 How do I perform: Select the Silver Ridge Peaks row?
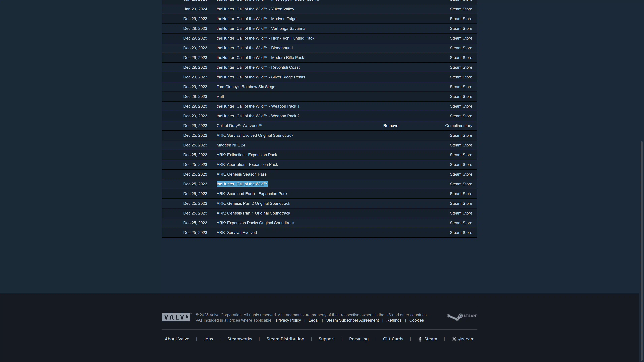(319, 77)
